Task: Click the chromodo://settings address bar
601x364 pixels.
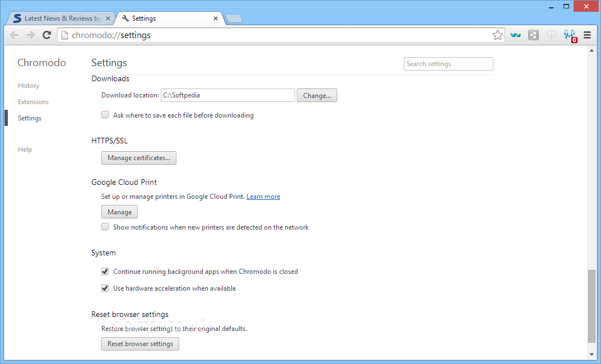Action: click(x=280, y=35)
